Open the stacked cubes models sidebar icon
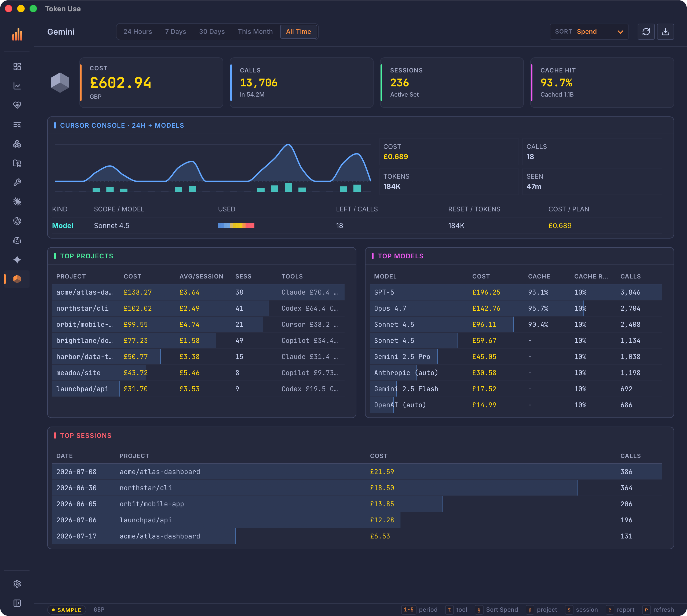This screenshot has height=616, width=687. point(17,144)
